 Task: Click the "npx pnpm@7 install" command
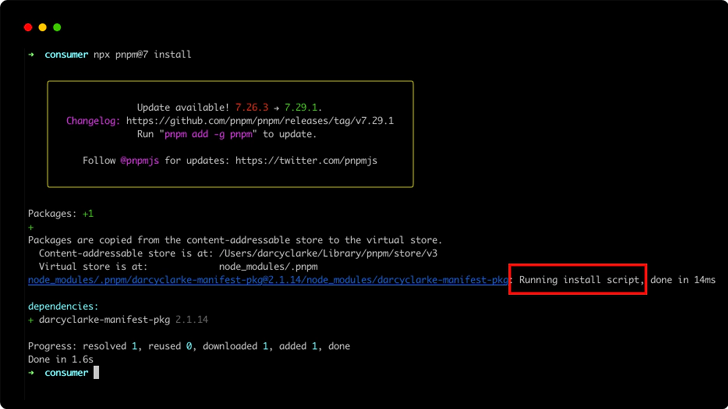pyautogui.click(x=142, y=55)
